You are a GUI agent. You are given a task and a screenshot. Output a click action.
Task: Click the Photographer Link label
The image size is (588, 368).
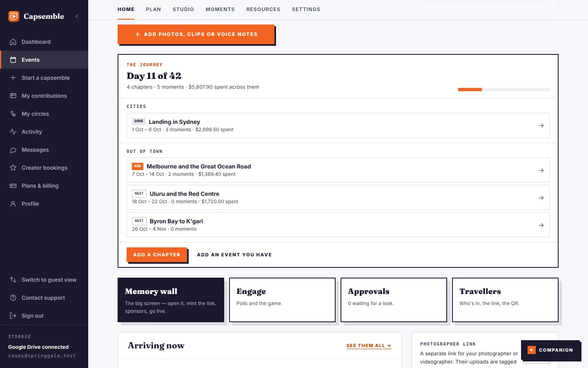[x=448, y=344]
